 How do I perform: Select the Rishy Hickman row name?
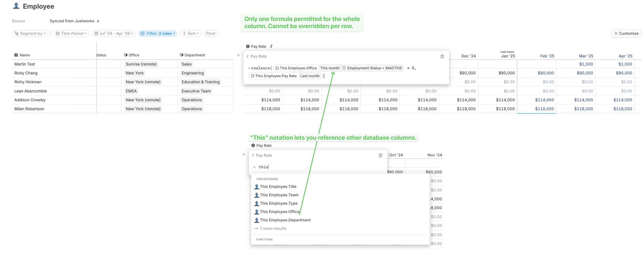pos(28,82)
